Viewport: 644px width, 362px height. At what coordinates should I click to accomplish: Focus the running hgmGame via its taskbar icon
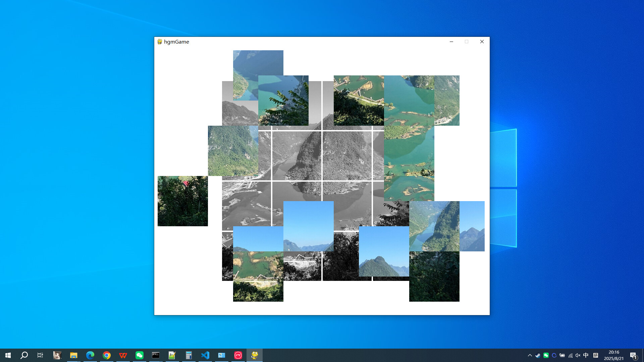(x=255, y=355)
